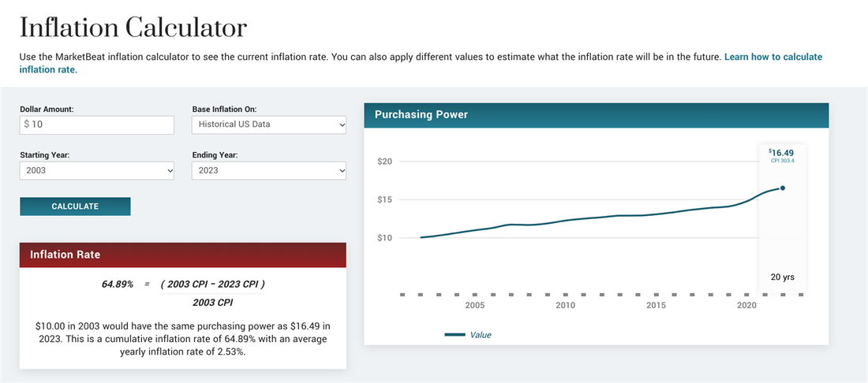Expand the Starting Year dropdown
This screenshot has width=868, height=383.
click(x=96, y=170)
